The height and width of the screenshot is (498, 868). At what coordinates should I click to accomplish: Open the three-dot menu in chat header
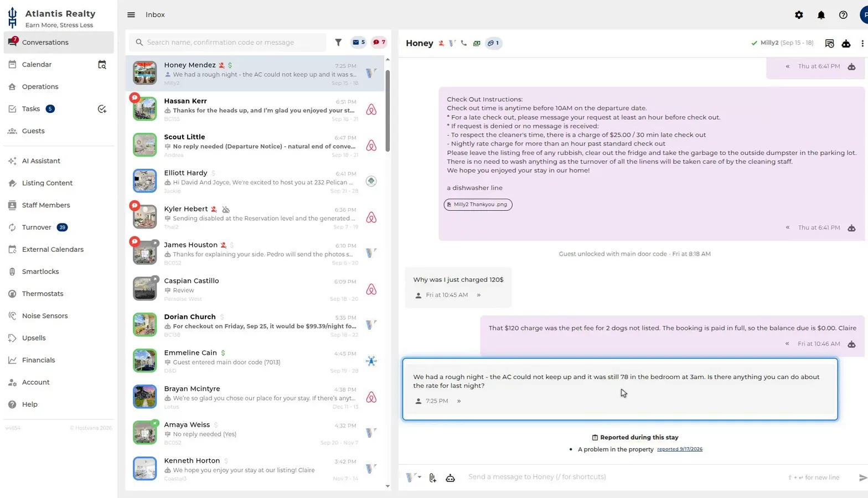(862, 43)
